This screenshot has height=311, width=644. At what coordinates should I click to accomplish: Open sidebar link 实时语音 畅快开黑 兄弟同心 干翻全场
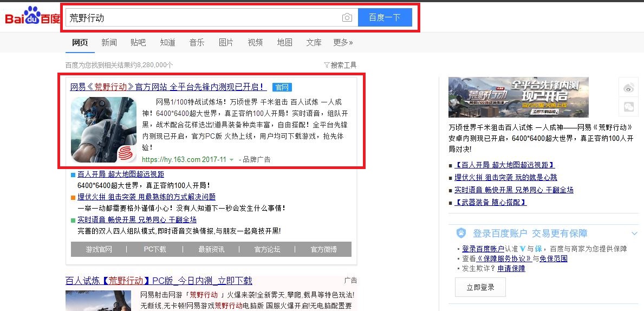(514, 190)
